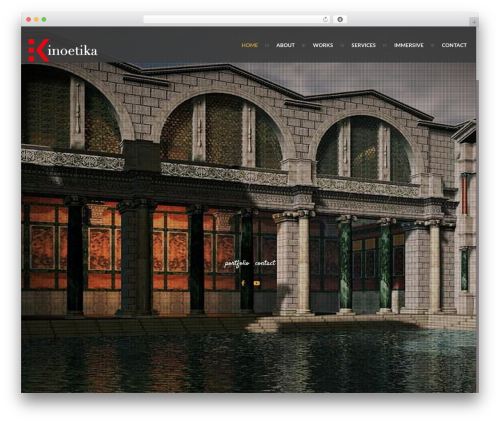Screen dimensions: 500x423
Task: Click the browser download indicator icon
Action: (340, 19)
